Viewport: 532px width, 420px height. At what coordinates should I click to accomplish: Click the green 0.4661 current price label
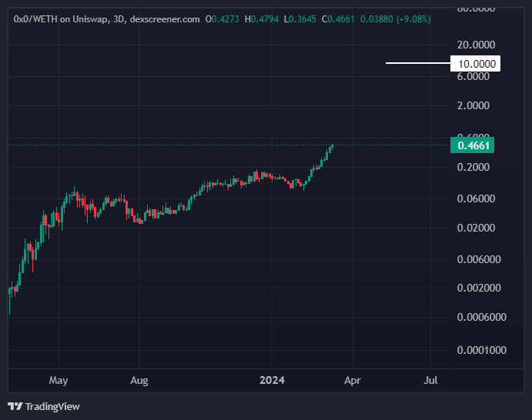click(472, 145)
